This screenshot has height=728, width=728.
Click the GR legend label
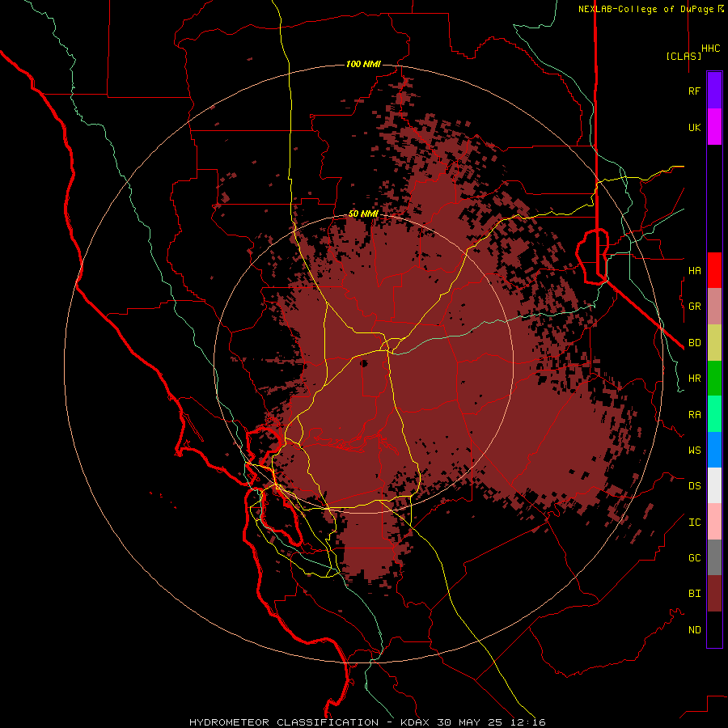pos(694,306)
